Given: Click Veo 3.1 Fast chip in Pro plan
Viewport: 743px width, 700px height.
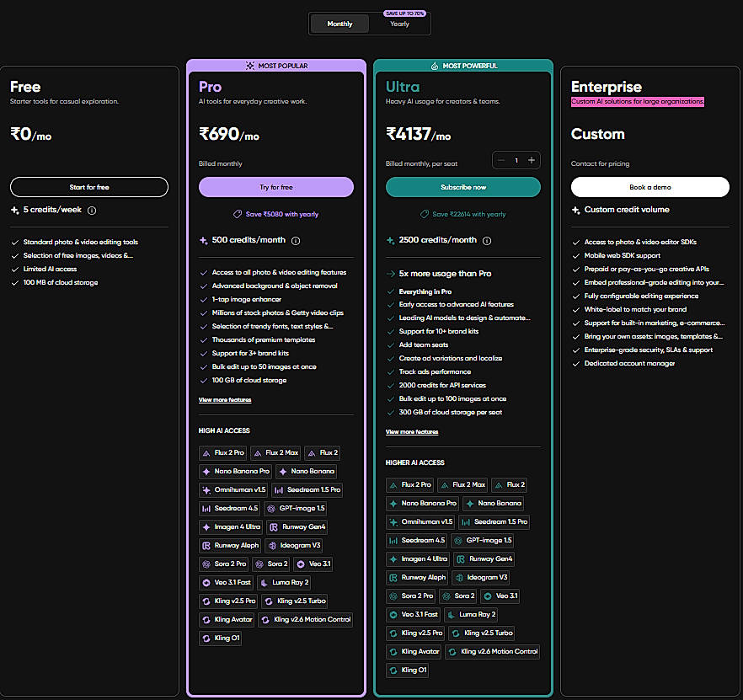Looking at the screenshot, I should pos(226,582).
